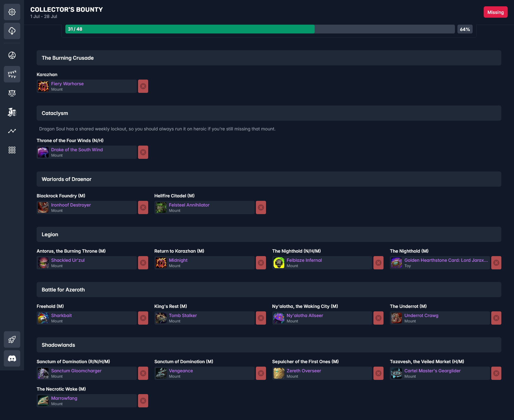
Task: Click the Fiery Warhorse mount icon
Action: click(43, 86)
